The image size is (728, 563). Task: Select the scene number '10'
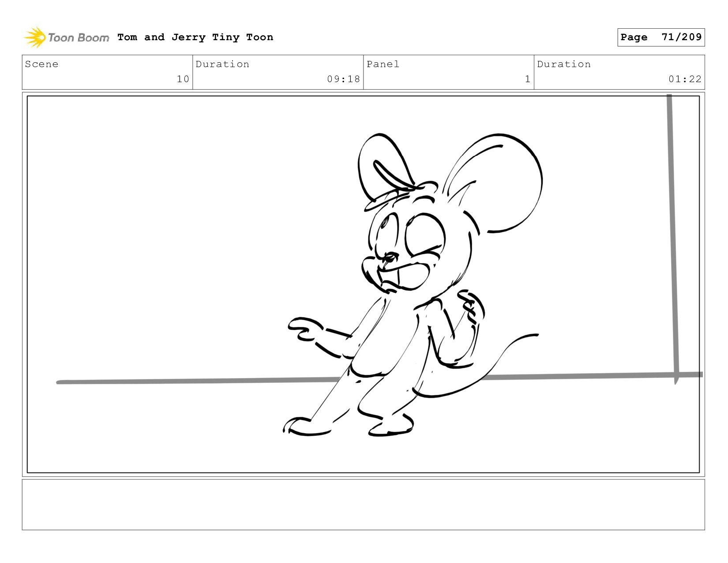pyautogui.click(x=183, y=79)
